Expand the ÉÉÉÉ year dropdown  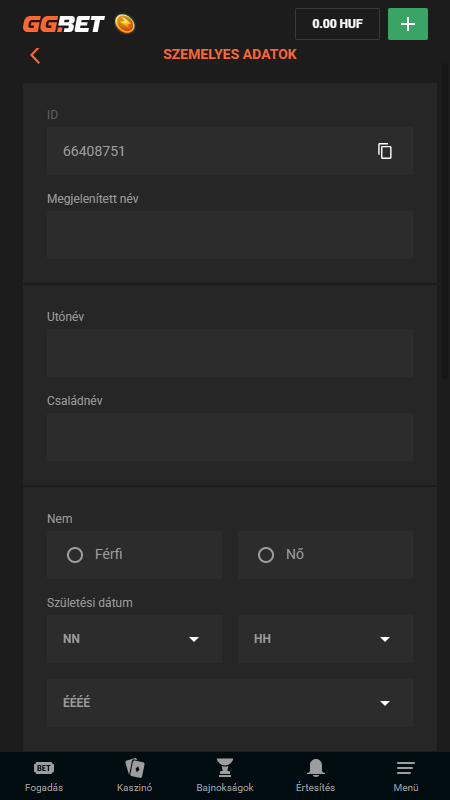tap(230, 703)
